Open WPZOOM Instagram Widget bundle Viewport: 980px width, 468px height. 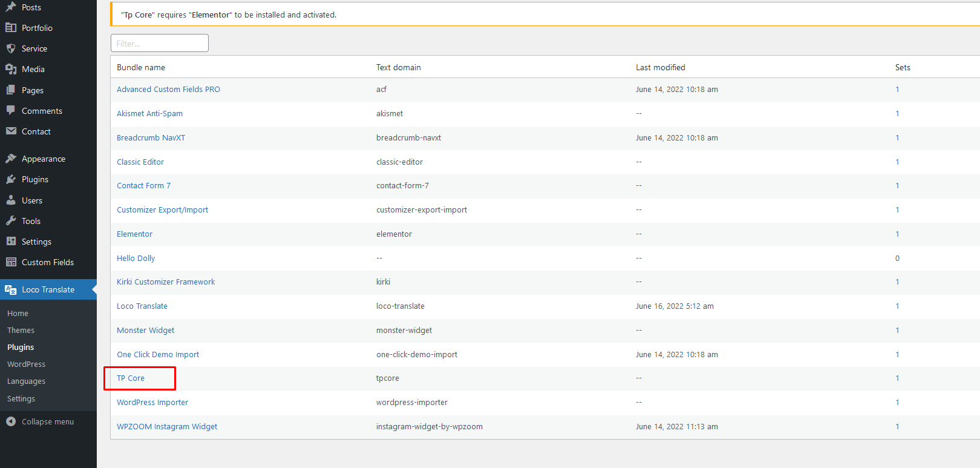click(x=167, y=426)
